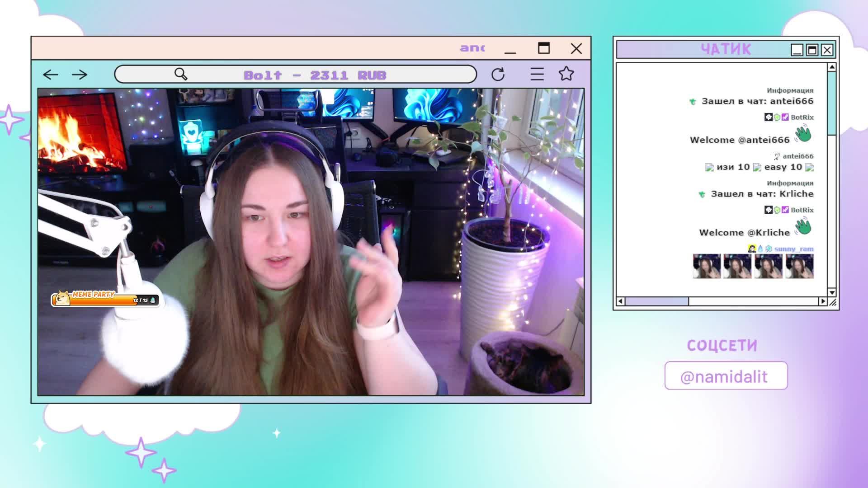Viewport: 868px width, 488px height.
Task: Click first emote thumbnail from sunny_ram
Action: click(x=707, y=266)
